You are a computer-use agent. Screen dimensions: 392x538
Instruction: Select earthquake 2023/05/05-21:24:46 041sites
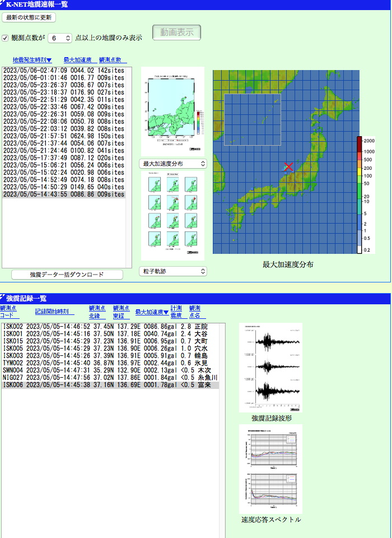[x=64, y=151]
